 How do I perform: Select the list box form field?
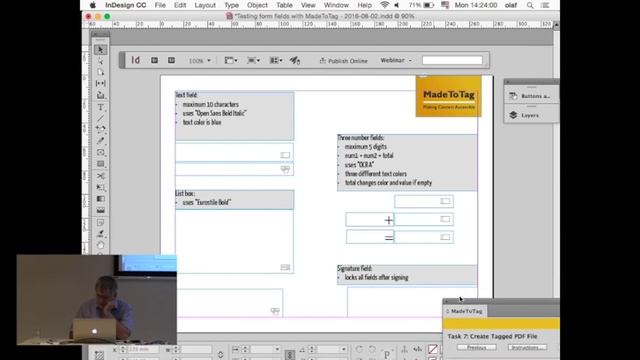[x=234, y=241]
